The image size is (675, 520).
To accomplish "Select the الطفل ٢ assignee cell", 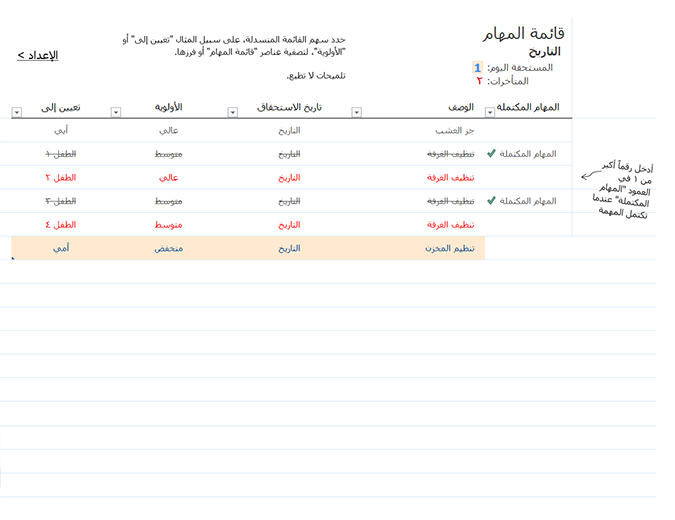I will (x=61, y=177).
